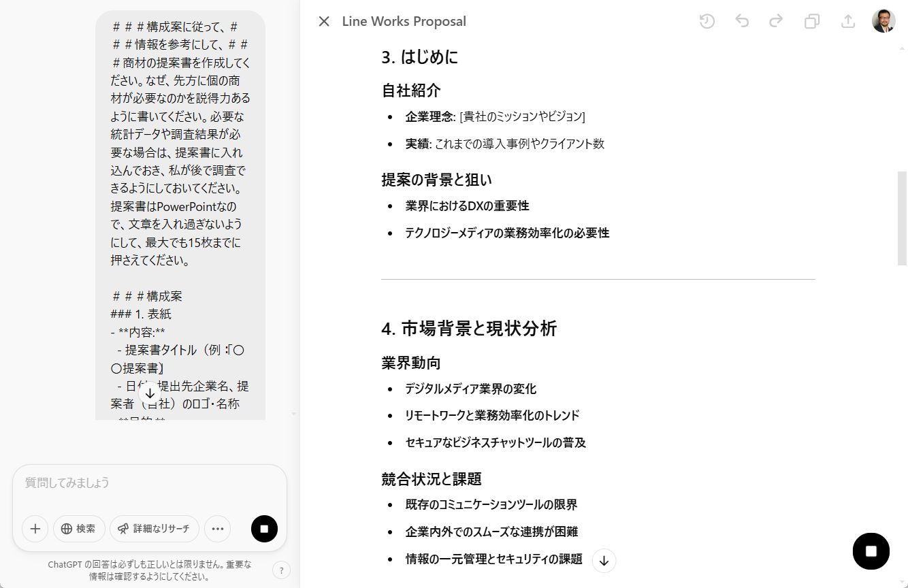Open the help question mark button
Image resolution: width=908 pixels, height=588 pixels.
[281, 570]
